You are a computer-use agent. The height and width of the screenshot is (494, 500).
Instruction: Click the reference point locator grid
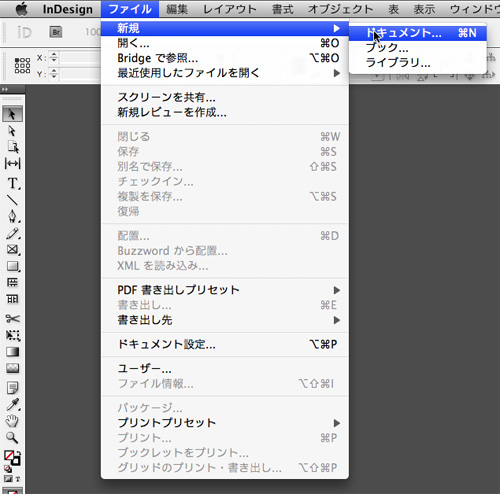pos(22,65)
